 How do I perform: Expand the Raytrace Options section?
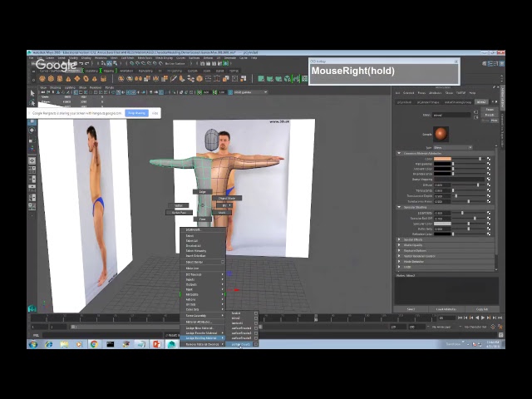(399, 251)
